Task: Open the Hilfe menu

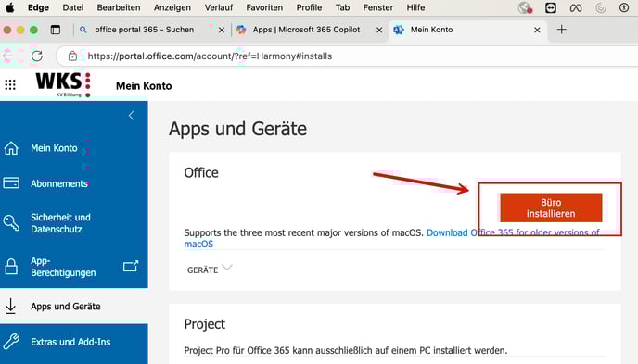Action: pyautogui.click(x=415, y=7)
